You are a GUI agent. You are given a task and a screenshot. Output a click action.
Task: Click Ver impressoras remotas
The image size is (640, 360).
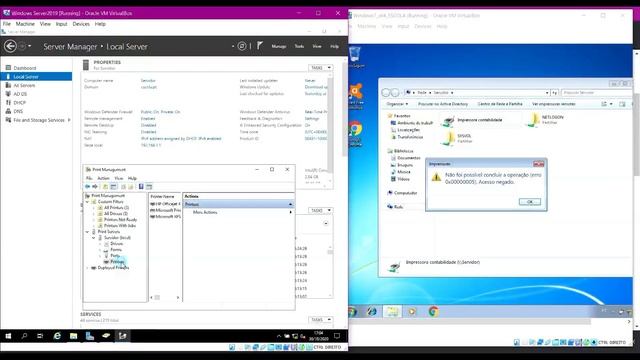[553, 104]
